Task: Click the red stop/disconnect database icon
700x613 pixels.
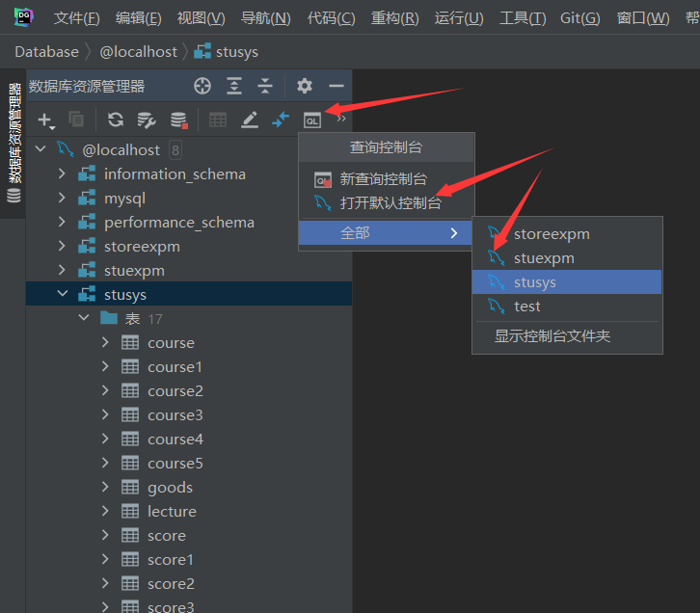Action: (x=178, y=120)
